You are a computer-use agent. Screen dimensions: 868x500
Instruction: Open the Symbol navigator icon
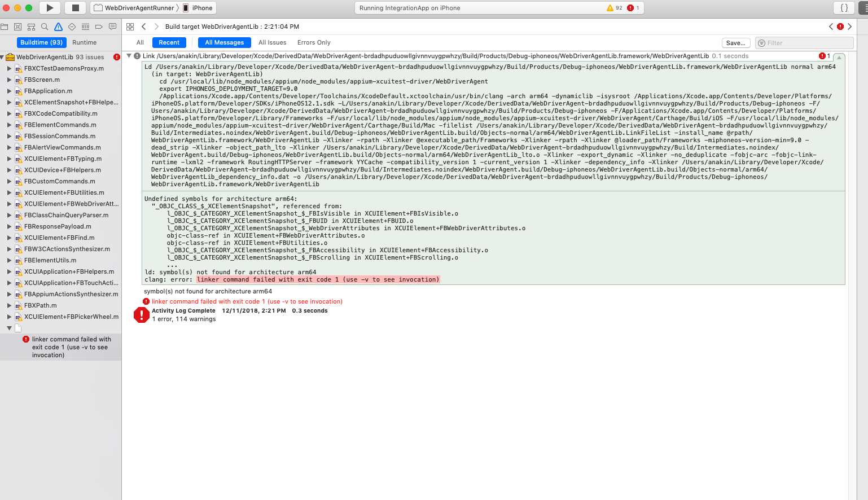tap(31, 27)
